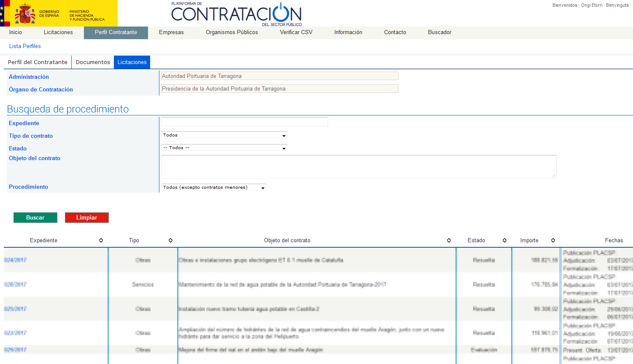The height and width of the screenshot is (364, 633).
Task: Select the blue Licitaciones tab
Action: (132, 62)
